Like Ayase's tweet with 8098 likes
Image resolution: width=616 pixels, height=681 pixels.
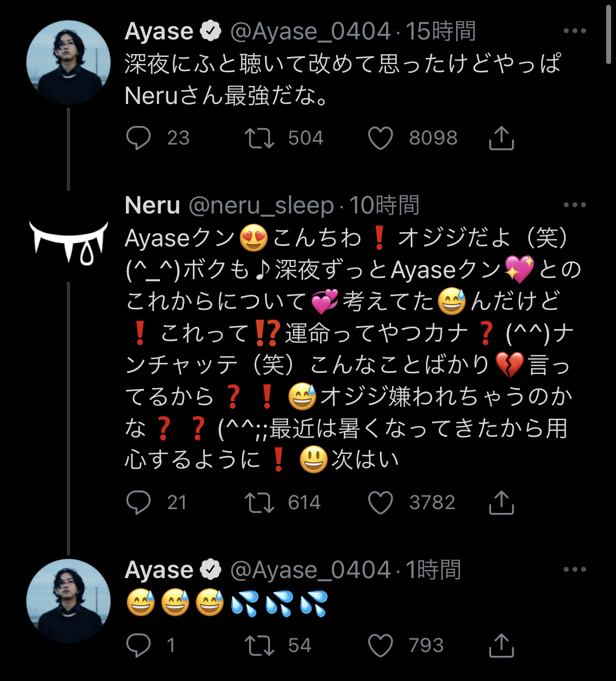(x=381, y=138)
